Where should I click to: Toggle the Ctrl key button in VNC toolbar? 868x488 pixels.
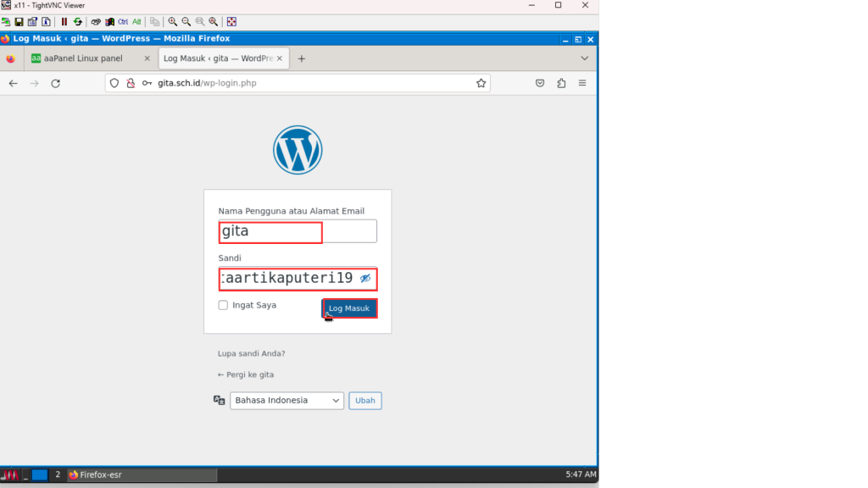(x=123, y=22)
